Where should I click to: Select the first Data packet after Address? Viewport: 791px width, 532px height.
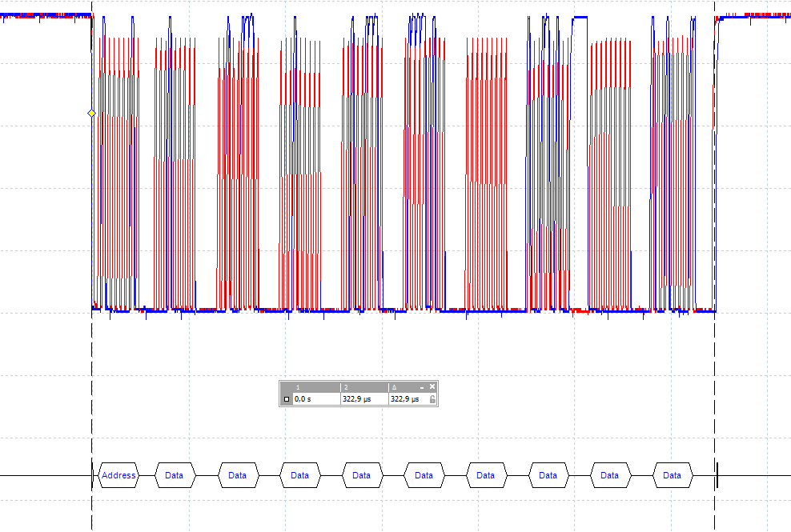click(174, 475)
